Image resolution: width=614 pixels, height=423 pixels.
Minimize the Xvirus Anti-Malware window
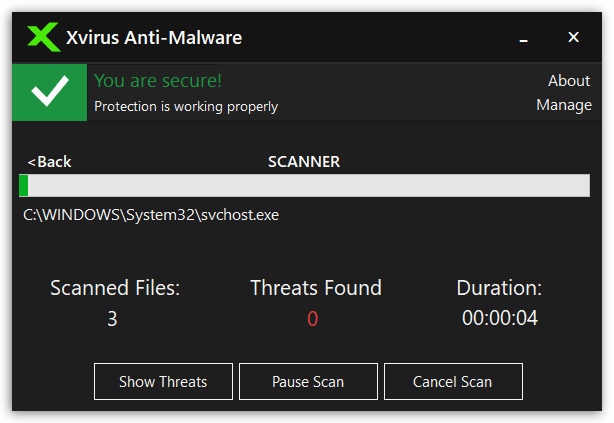pyautogui.click(x=524, y=40)
